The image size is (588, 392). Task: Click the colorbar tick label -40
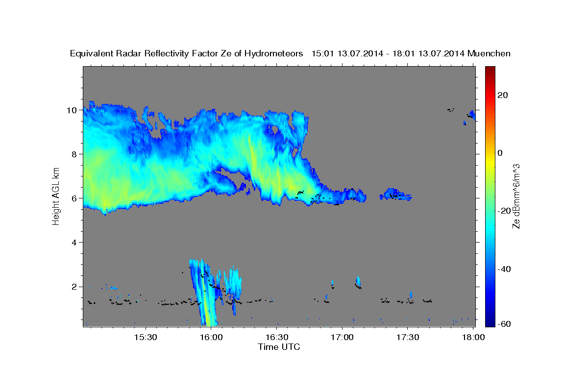[x=505, y=269]
